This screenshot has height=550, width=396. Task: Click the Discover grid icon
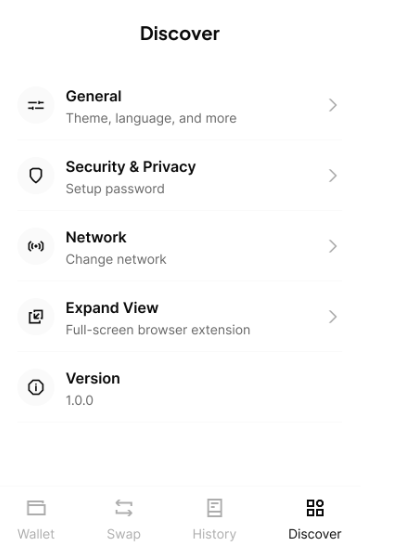(315, 508)
